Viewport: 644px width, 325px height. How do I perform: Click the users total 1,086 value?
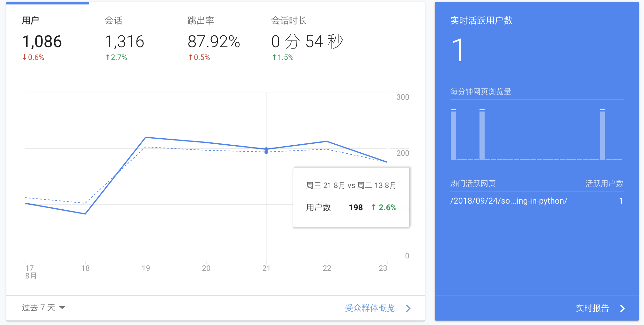point(42,42)
